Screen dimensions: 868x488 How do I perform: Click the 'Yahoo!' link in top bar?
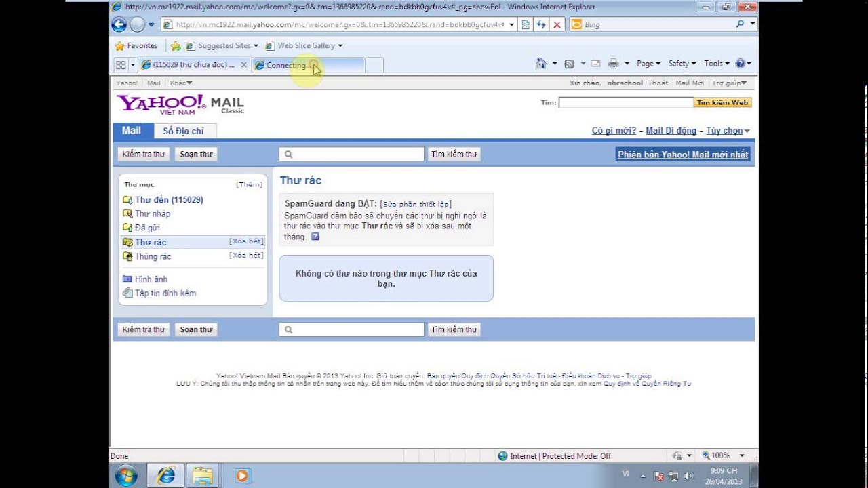coord(127,83)
